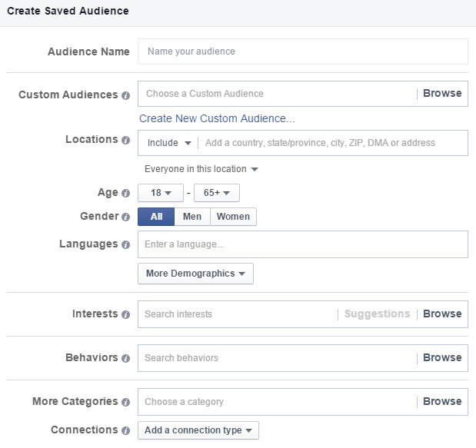Click the Behaviors info icon

tap(125, 358)
